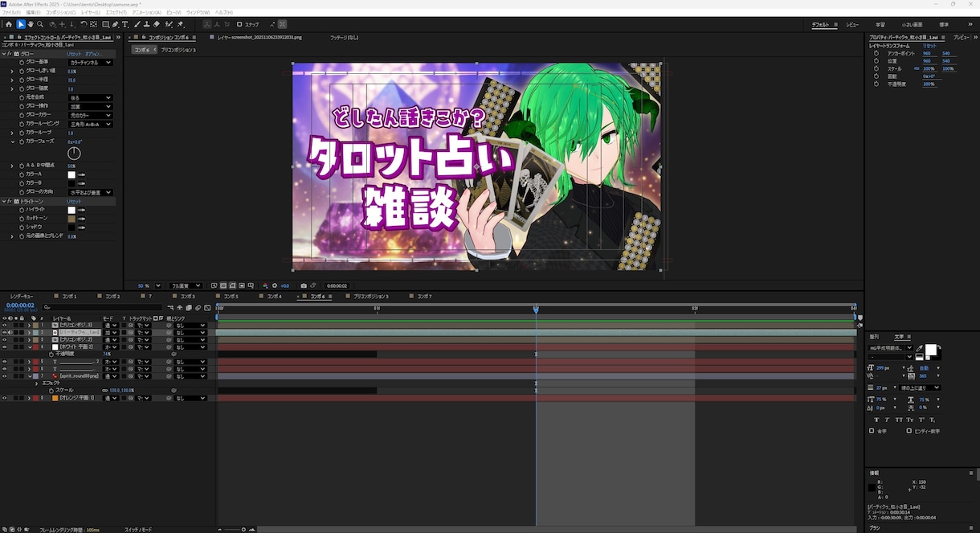Open the レンダーキュー tab

(x=22, y=296)
